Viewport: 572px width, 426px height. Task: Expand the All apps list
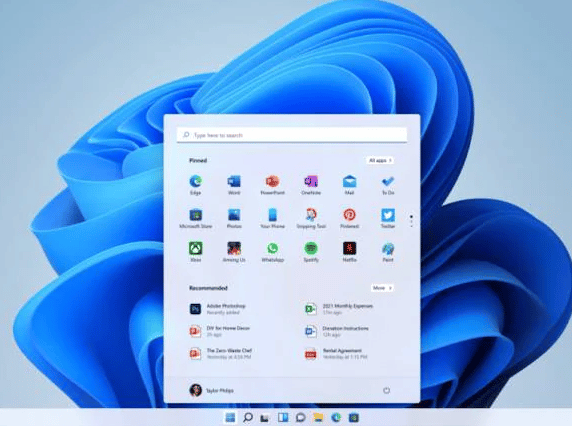[x=380, y=160]
